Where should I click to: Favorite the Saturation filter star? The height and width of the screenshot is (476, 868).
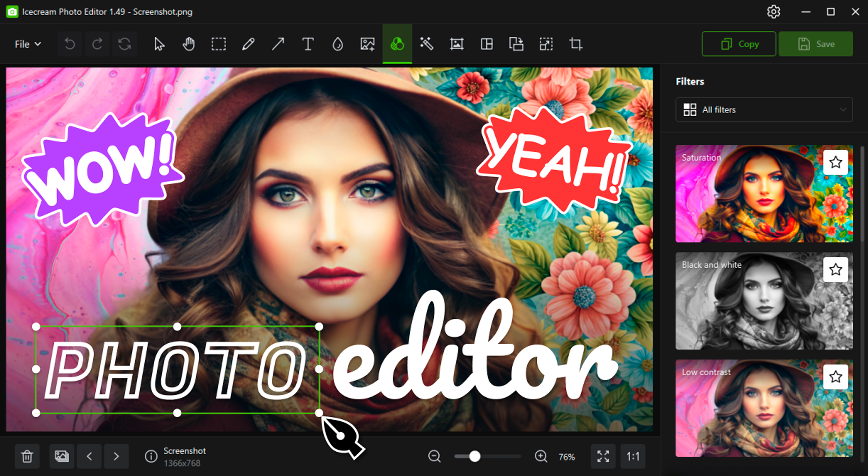pyautogui.click(x=835, y=162)
